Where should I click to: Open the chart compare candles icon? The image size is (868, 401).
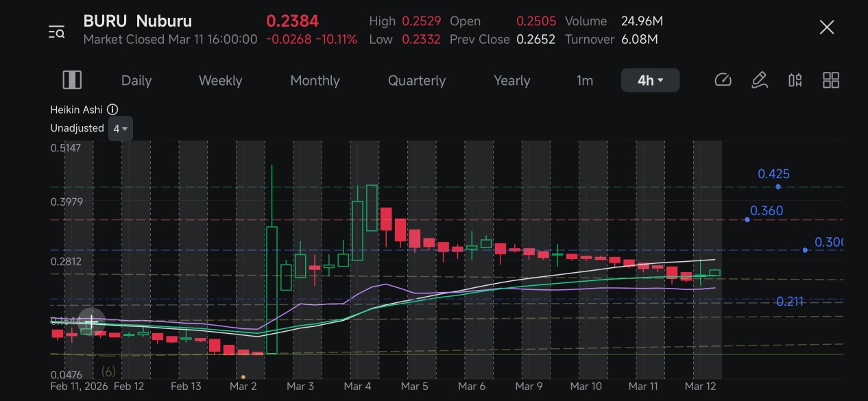point(795,80)
